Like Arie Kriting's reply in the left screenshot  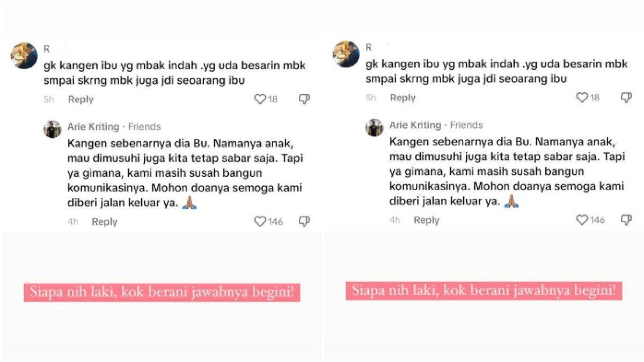click(260, 221)
